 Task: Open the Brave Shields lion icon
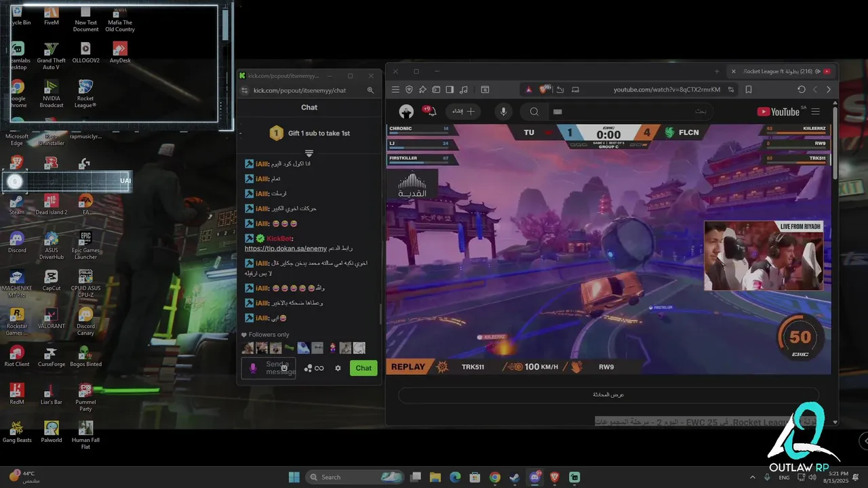[544, 89]
